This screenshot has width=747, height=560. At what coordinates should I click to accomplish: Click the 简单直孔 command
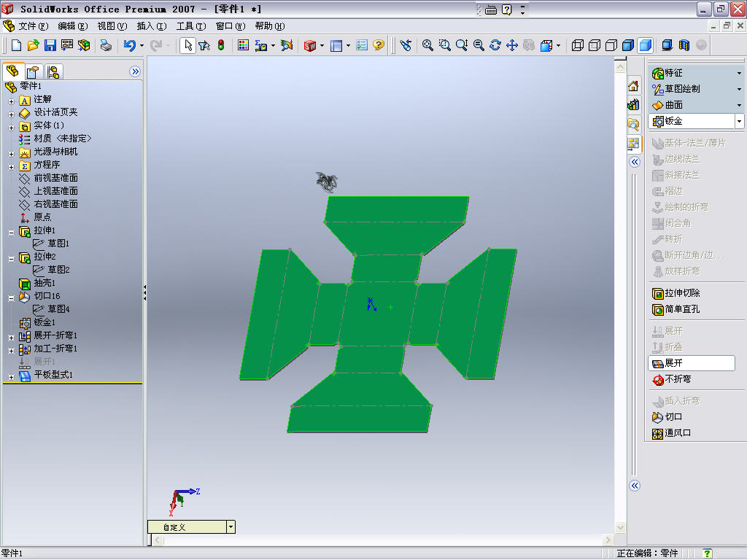click(676, 309)
